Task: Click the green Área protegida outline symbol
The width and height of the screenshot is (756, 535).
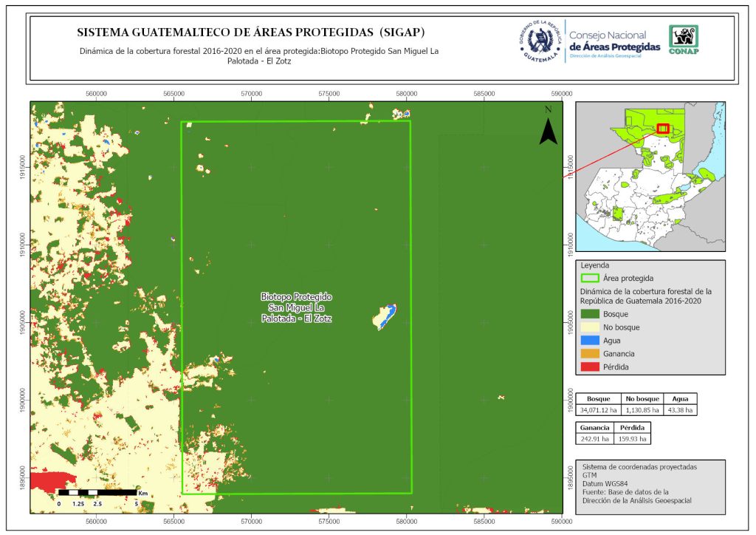Action: pos(590,279)
